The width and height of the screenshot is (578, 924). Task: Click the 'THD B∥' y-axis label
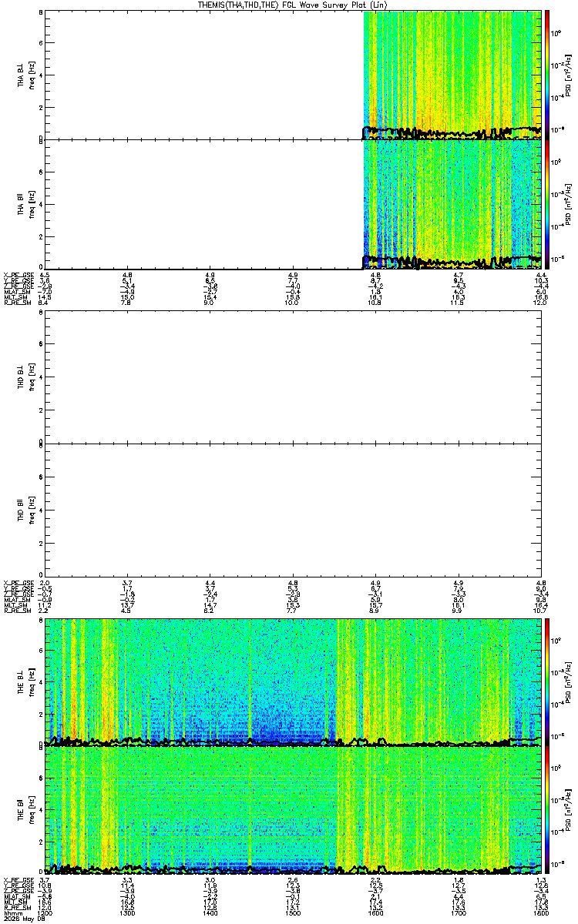pos(22,508)
